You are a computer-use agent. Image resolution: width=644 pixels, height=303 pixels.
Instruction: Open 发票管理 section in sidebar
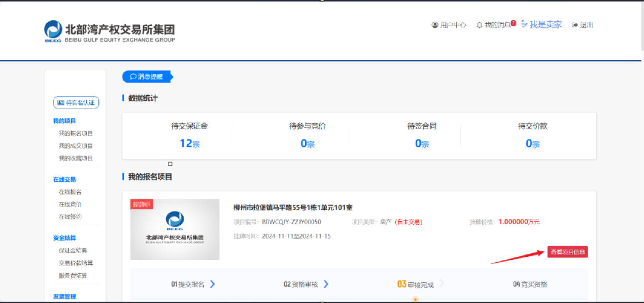64,297
